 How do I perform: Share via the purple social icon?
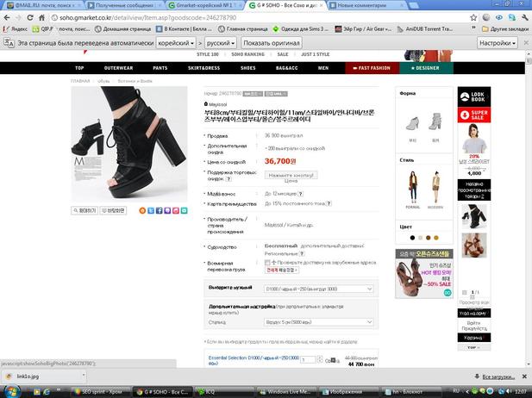click(167, 211)
